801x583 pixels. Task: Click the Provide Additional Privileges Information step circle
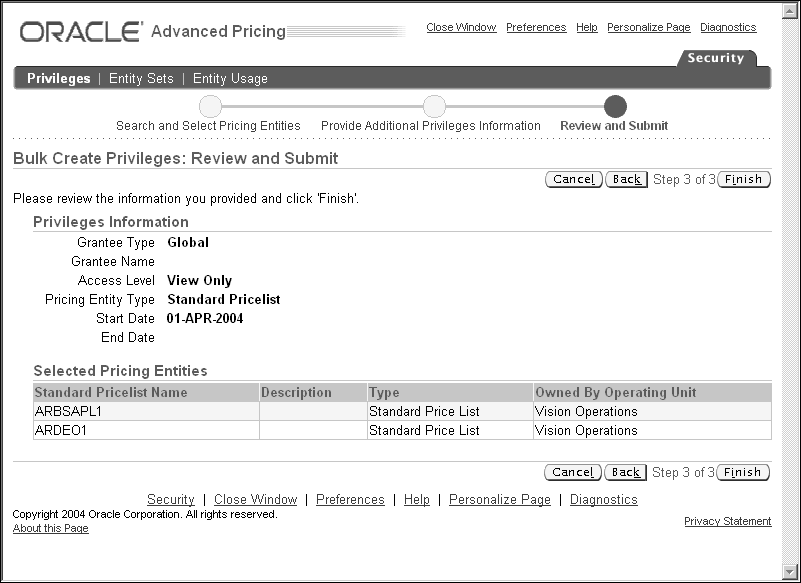(434, 106)
